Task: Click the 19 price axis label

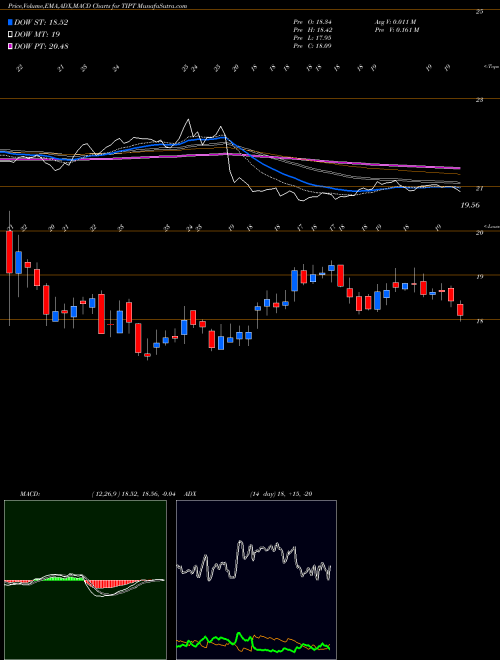Action: (x=479, y=277)
